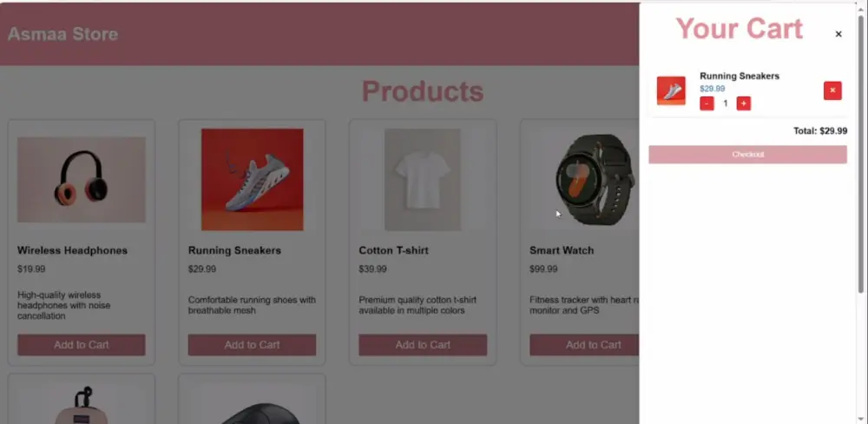This screenshot has width=868, height=424.
Task: Click the Wireless Headphones product title
Action: click(x=72, y=250)
